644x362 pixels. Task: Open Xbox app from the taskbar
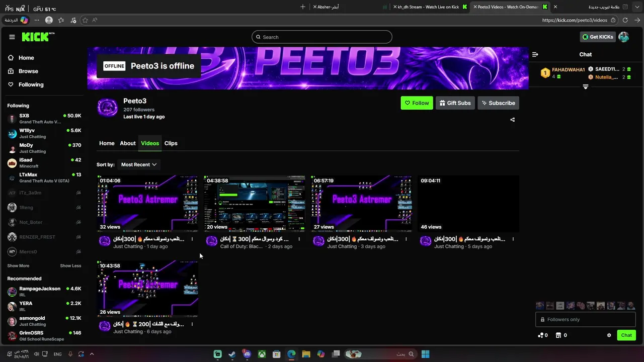coord(262,354)
